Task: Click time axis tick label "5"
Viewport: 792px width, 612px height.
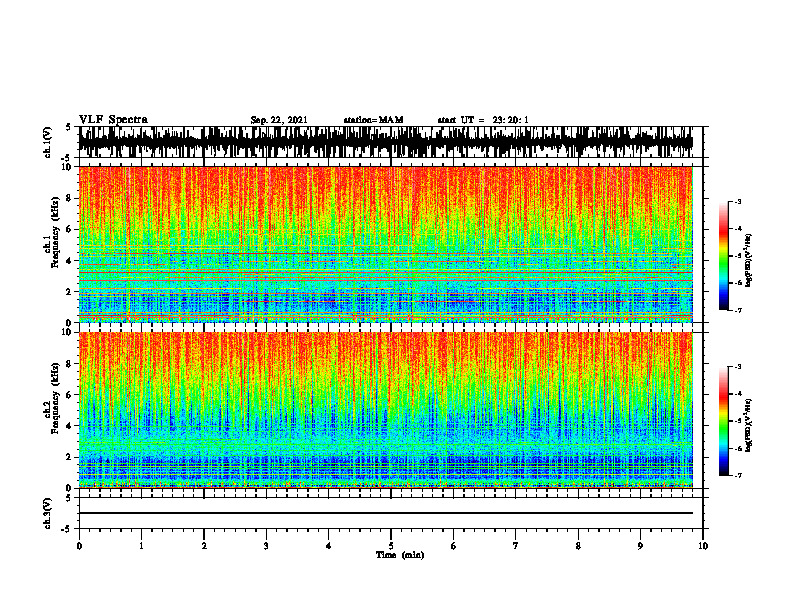Action: click(x=391, y=546)
